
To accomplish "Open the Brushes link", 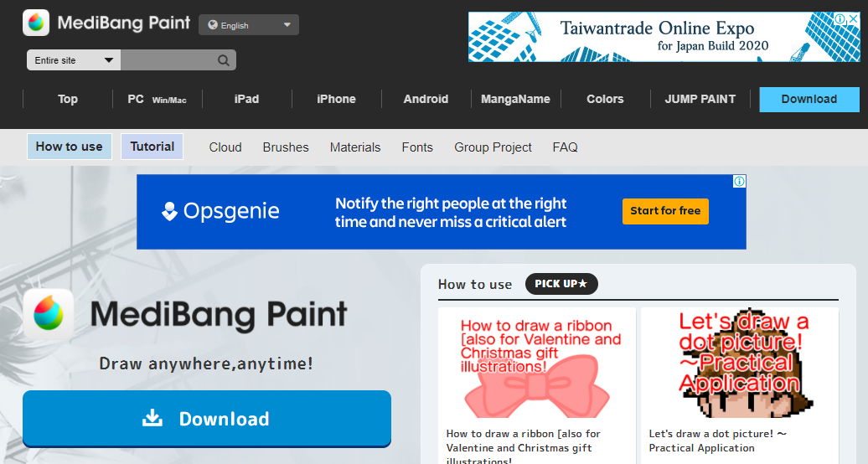I will pos(286,147).
